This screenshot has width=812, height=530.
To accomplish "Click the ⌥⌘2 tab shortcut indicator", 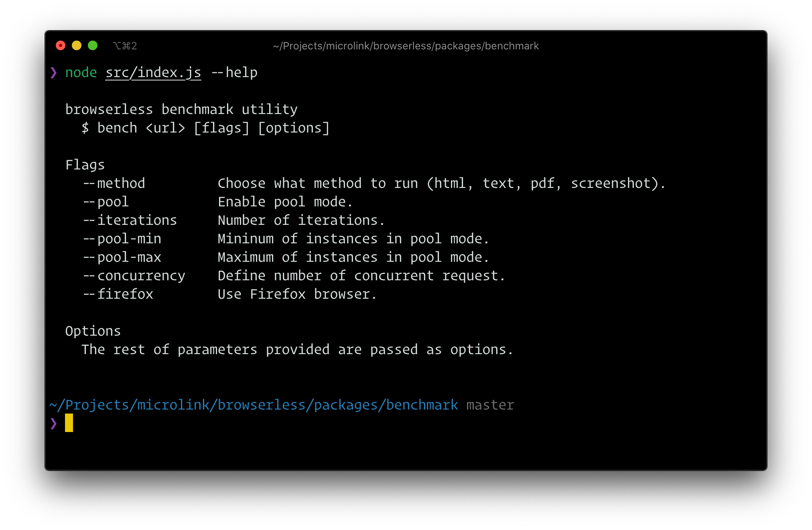I will point(125,46).
